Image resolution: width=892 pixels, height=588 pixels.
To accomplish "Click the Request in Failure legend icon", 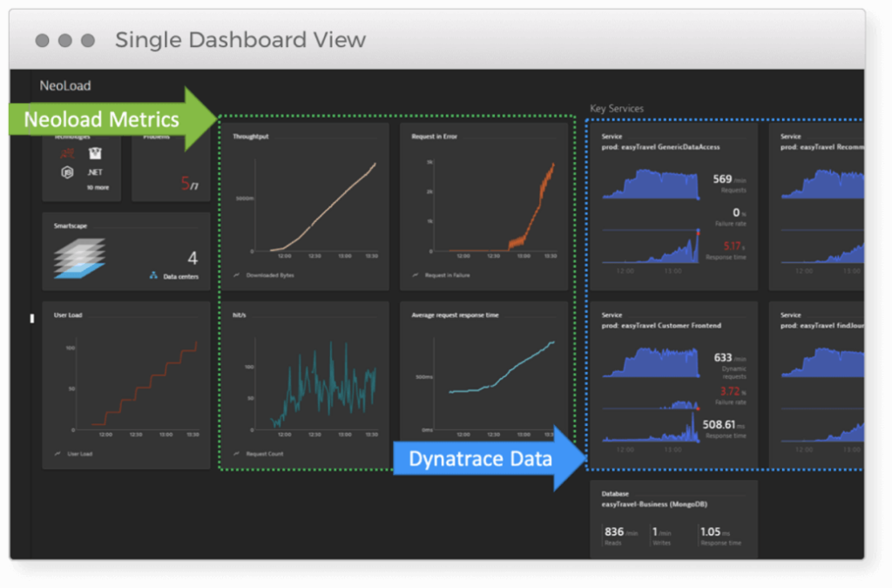I will (x=416, y=274).
